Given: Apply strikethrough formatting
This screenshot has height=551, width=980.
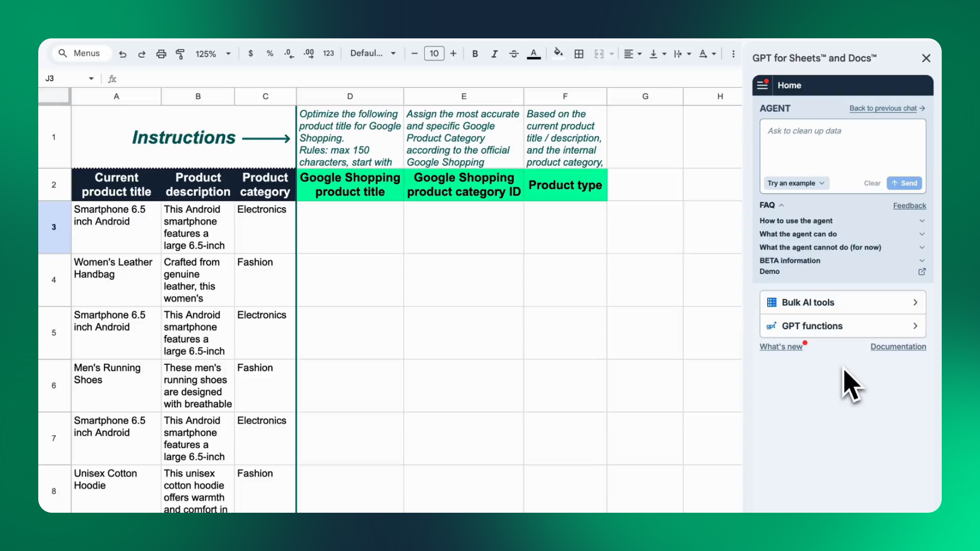Looking at the screenshot, I should (513, 54).
